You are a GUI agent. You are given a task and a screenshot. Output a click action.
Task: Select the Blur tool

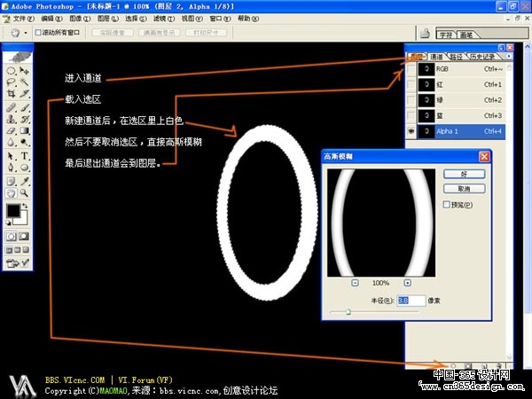tap(11, 142)
